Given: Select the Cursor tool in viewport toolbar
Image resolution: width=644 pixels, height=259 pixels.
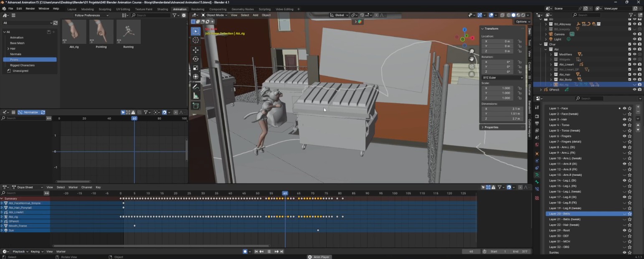Looking at the screenshot, I should pyautogui.click(x=195, y=40).
